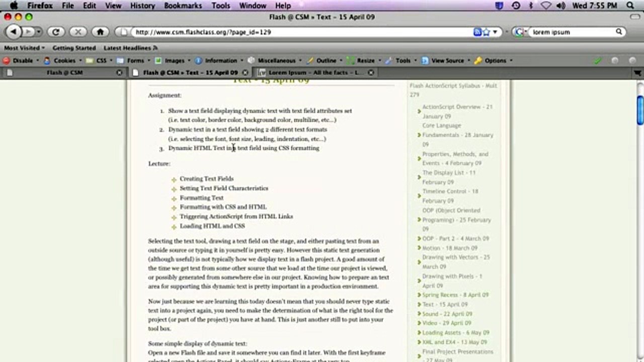Open the Cookies toolbar menu

[64, 60]
